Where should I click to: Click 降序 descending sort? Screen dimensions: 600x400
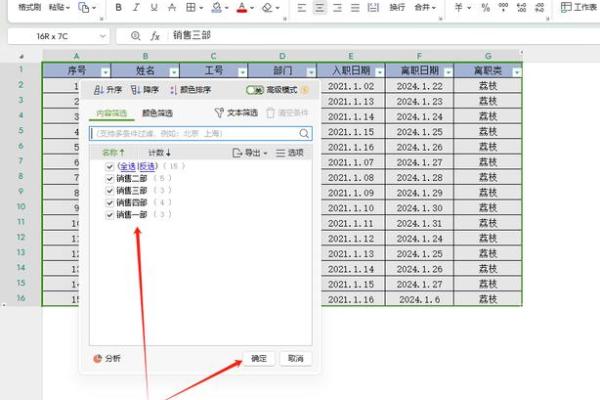[x=145, y=90]
